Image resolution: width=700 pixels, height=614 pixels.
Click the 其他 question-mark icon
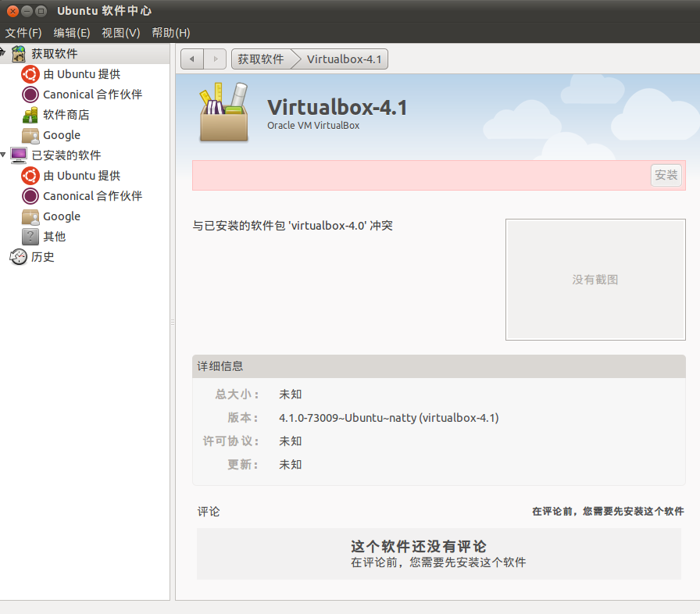[x=30, y=237]
